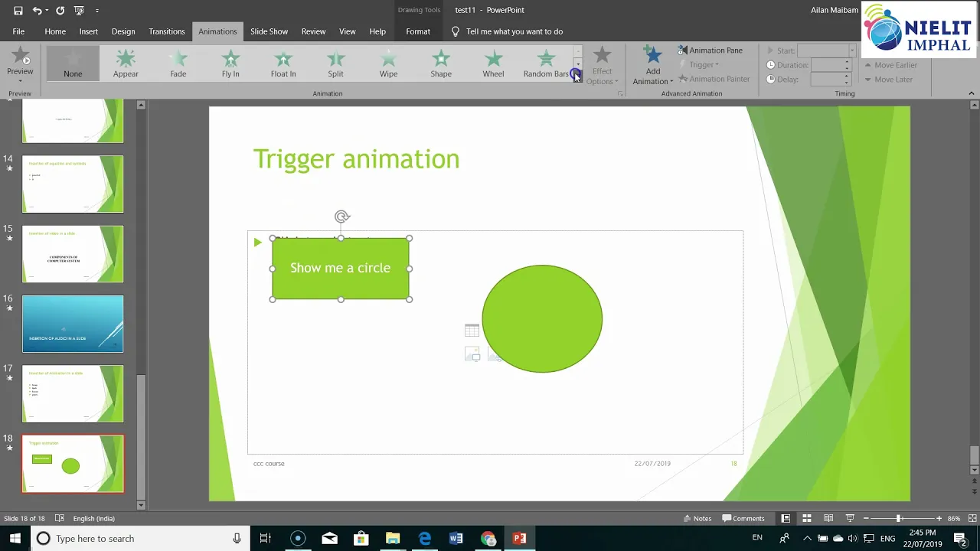Viewport: 980px width, 551px height.
Task: Apply the Appear animation
Action: point(126,64)
